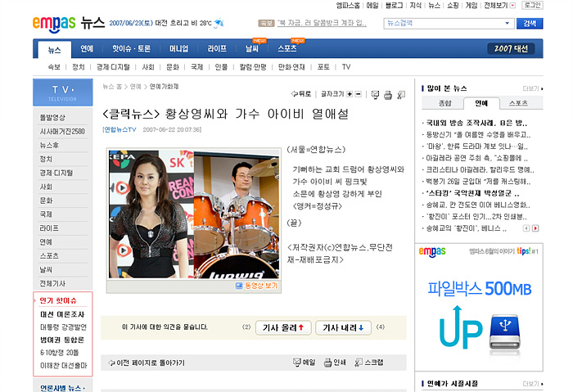Viewport: 573px width, 392px height.
Task: Click the USB drive ad icon
Action: (x=505, y=331)
